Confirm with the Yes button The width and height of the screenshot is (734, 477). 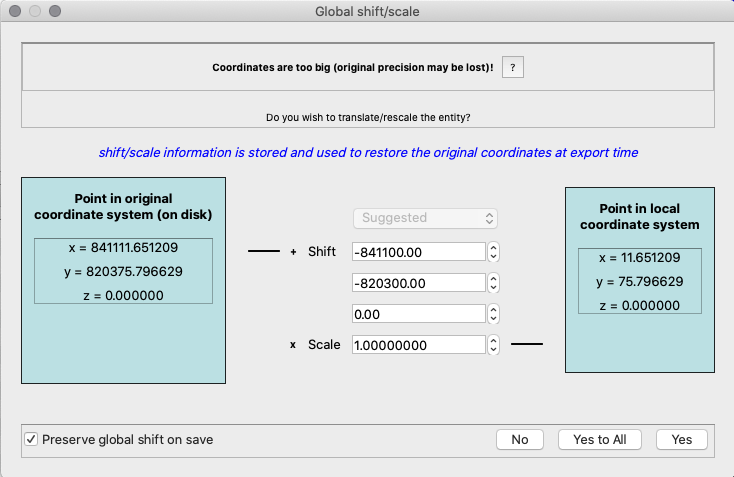(681, 439)
